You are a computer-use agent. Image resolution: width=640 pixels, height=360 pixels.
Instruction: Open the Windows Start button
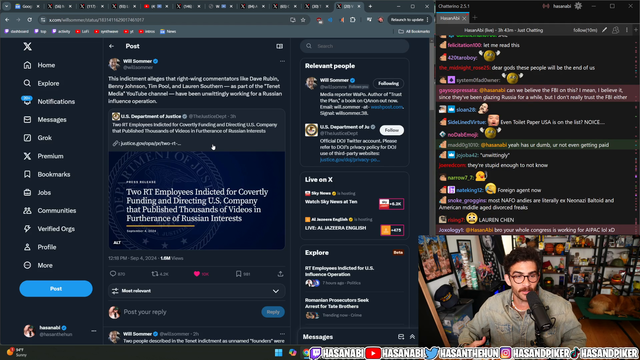point(279,353)
